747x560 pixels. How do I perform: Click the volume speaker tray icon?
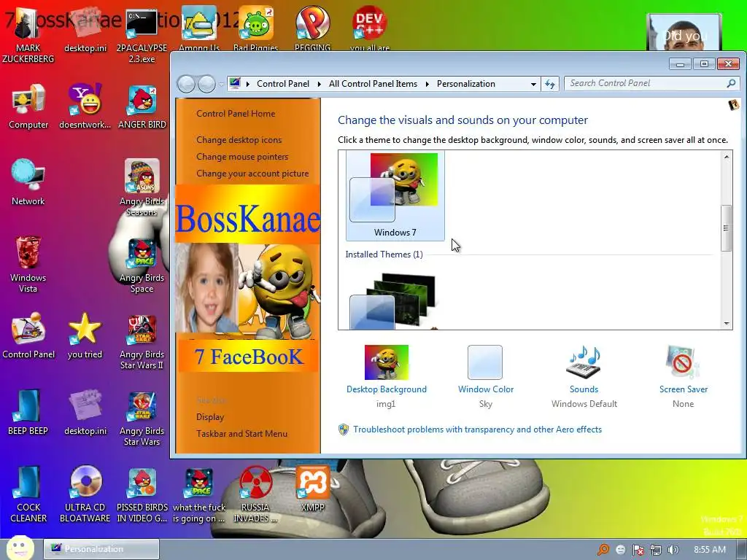(673, 550)
